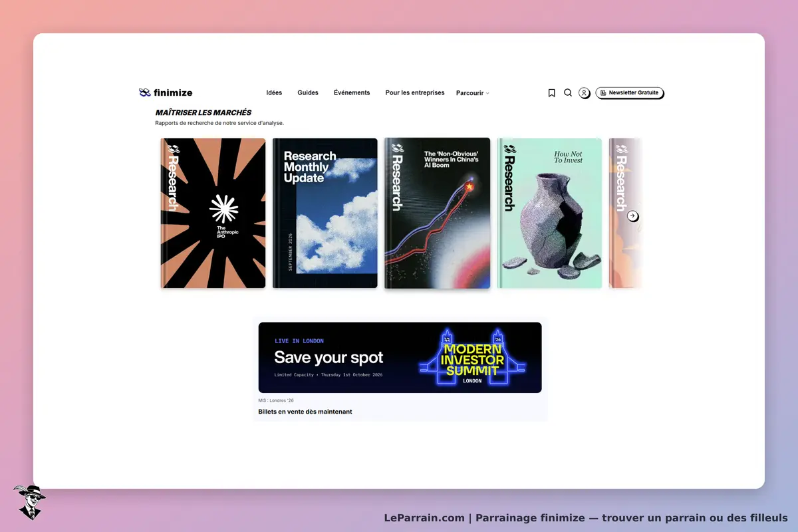
Task: Advance research carousel with arrow button
Action: pos(633,216)
